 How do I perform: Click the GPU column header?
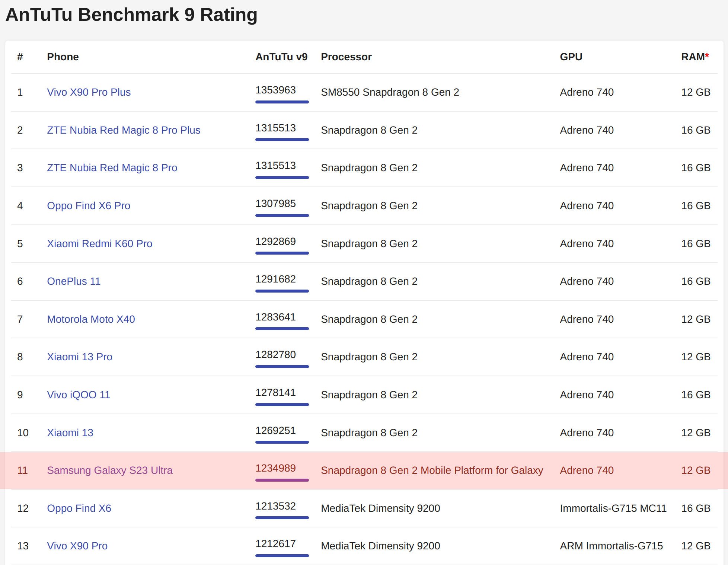(x=571, y=57)
